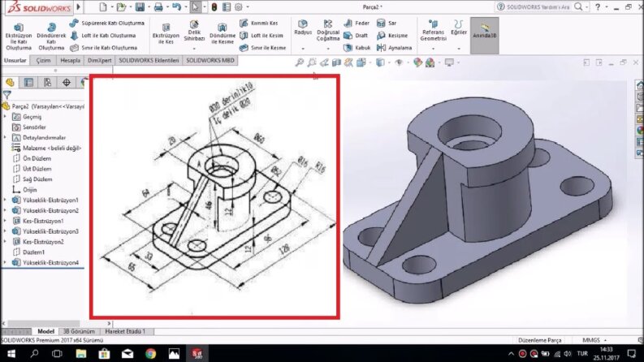Click the Windows Start button
The width and height of the screenshot is (644, 362).
tap(11, 353)
